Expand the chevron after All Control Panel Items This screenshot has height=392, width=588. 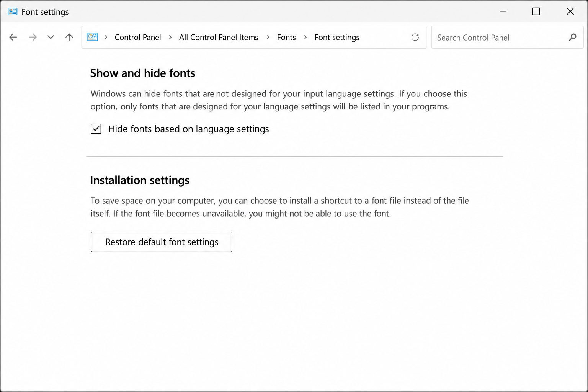click(268, 37)
